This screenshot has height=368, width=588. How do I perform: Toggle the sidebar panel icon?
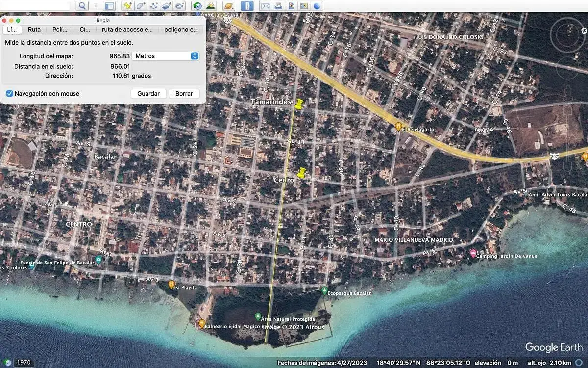pyautogui.click(x=109, y=6)
